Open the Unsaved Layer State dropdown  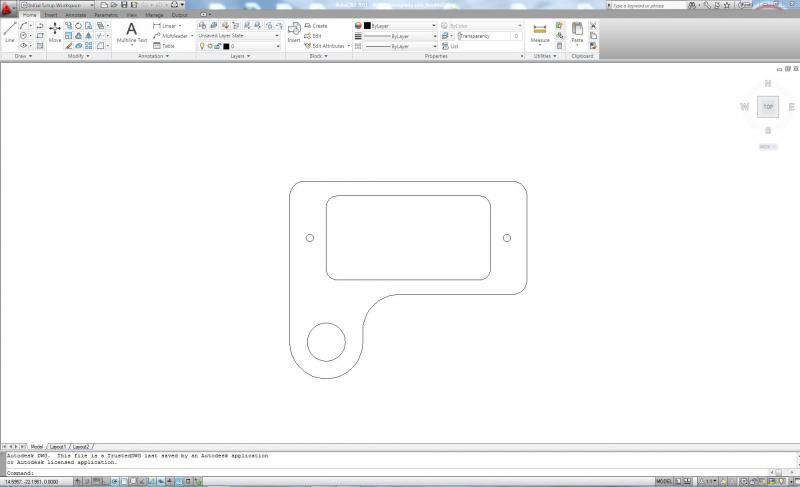pyautogui.click(x=238, y=35)
